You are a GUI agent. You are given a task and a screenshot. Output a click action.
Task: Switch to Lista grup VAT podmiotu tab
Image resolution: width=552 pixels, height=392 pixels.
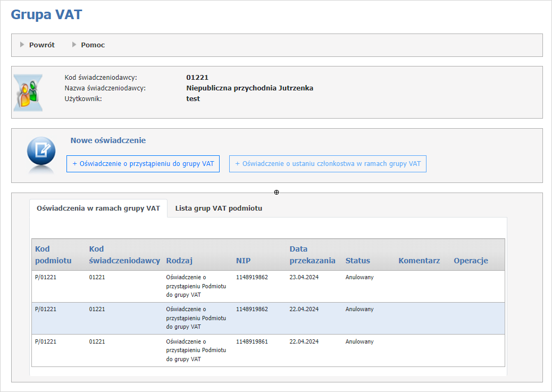click(219, 208)
